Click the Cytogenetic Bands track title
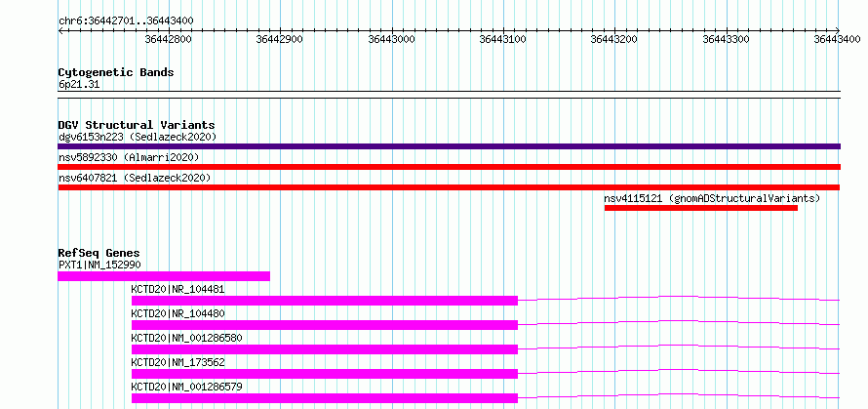The image size is (868, 409). coord(116,72)
